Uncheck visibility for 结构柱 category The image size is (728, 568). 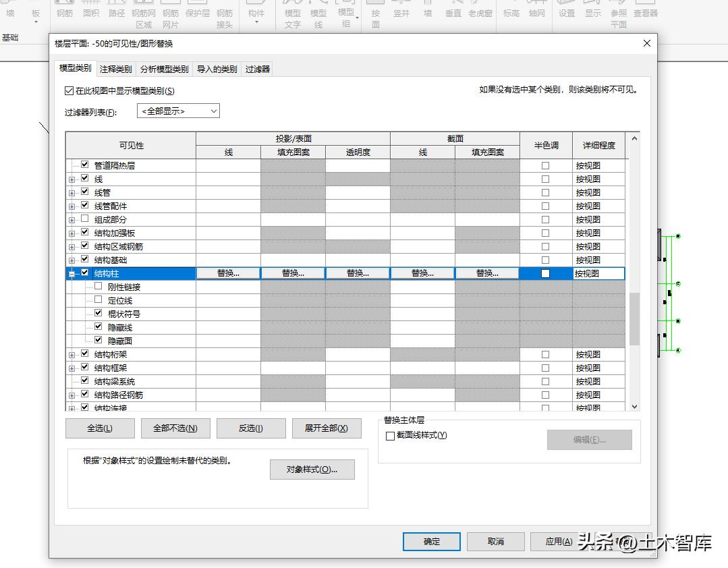(84, 273)
